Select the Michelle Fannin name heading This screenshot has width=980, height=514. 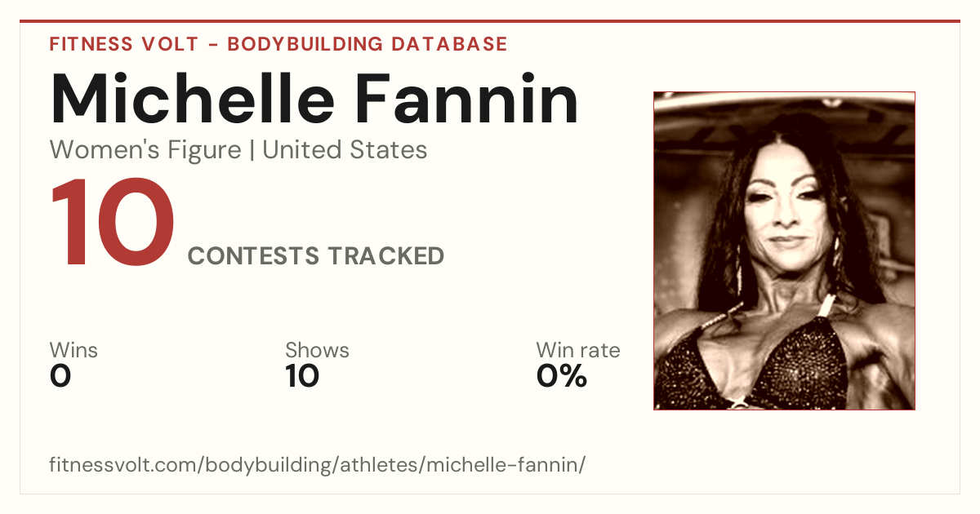tap(314, 99)
